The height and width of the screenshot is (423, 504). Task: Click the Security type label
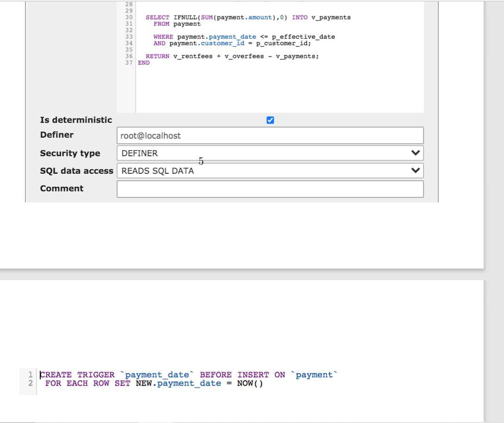click(x=71, y=153)
